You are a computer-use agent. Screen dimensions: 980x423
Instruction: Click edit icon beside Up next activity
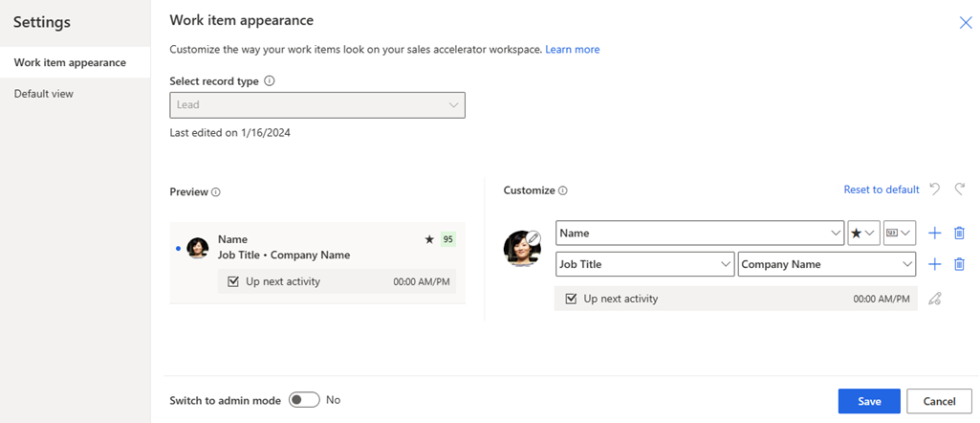[x=935, y=299]
